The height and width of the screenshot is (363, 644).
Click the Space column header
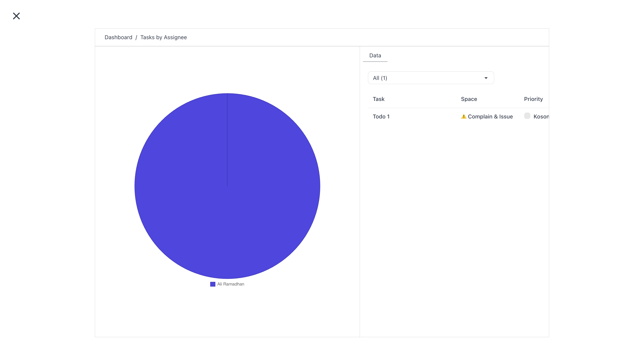pos(469,99)
